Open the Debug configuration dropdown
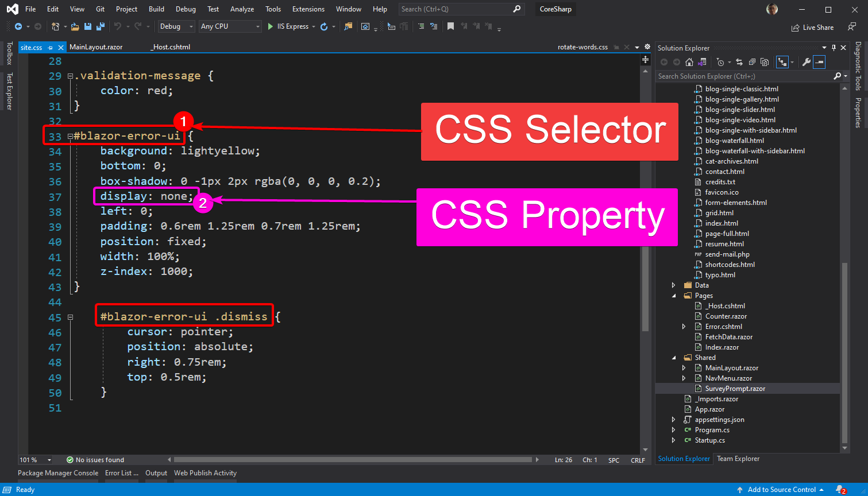Viewport: 868px width, 496px height. 176,26
